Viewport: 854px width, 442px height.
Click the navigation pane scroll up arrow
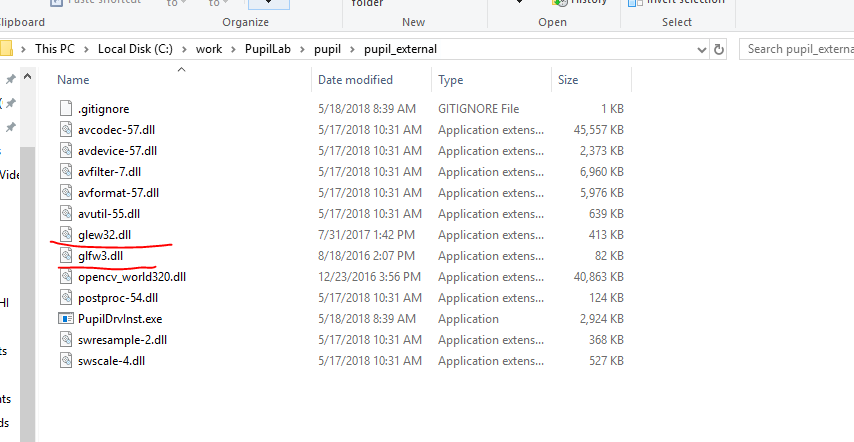(28, 77)
